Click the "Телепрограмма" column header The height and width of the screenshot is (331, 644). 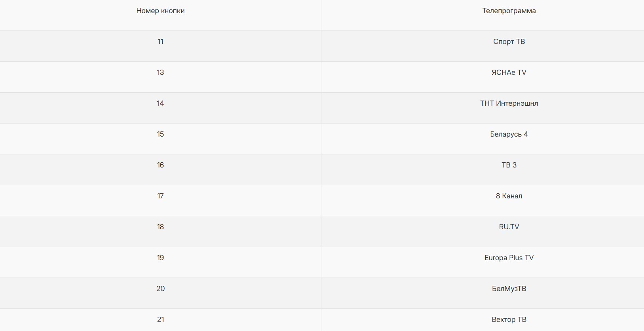509,11
